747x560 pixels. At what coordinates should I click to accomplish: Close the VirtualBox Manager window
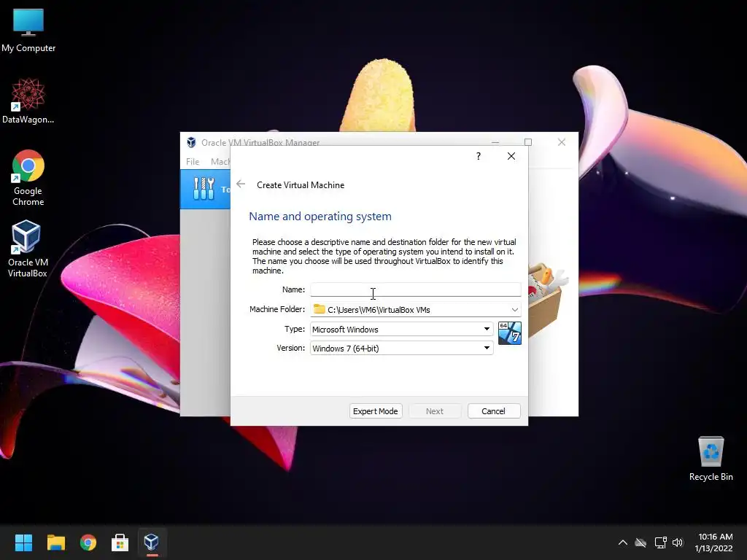pos(562,142)
